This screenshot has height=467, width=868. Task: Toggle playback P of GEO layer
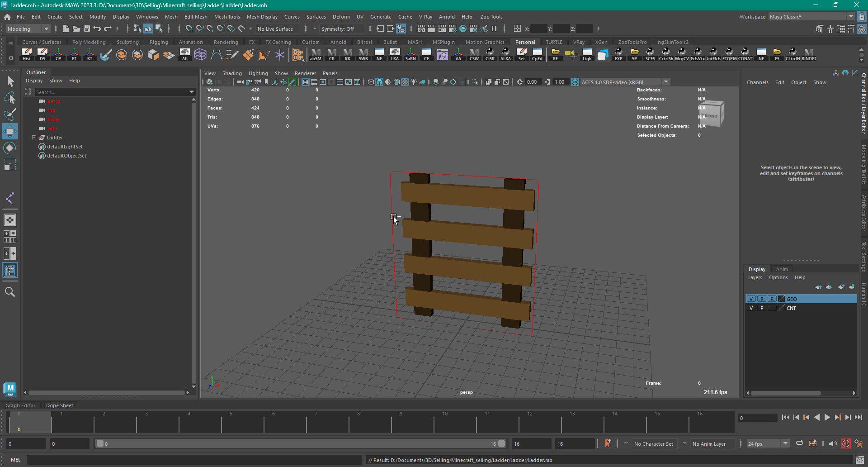pos(762,299)
